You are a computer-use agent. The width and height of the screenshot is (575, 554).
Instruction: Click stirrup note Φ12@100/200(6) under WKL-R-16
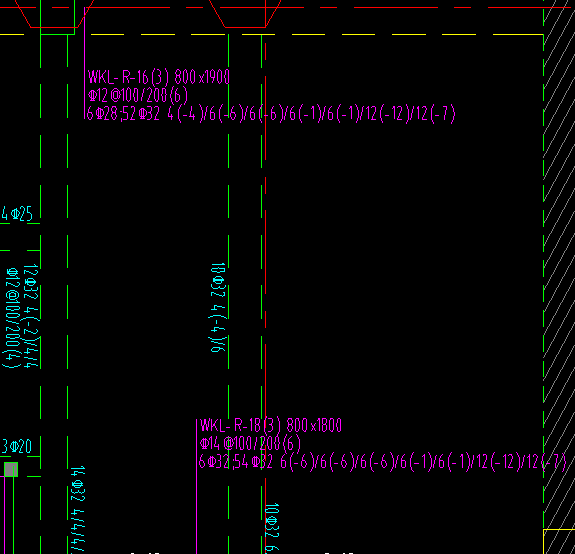tap(138, 95)
